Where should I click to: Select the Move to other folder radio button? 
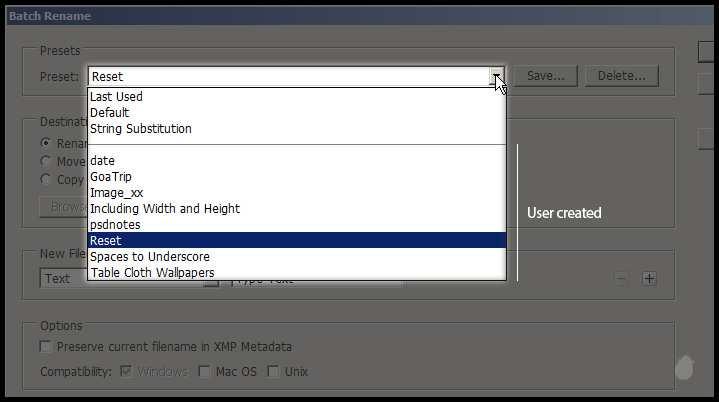46,161
